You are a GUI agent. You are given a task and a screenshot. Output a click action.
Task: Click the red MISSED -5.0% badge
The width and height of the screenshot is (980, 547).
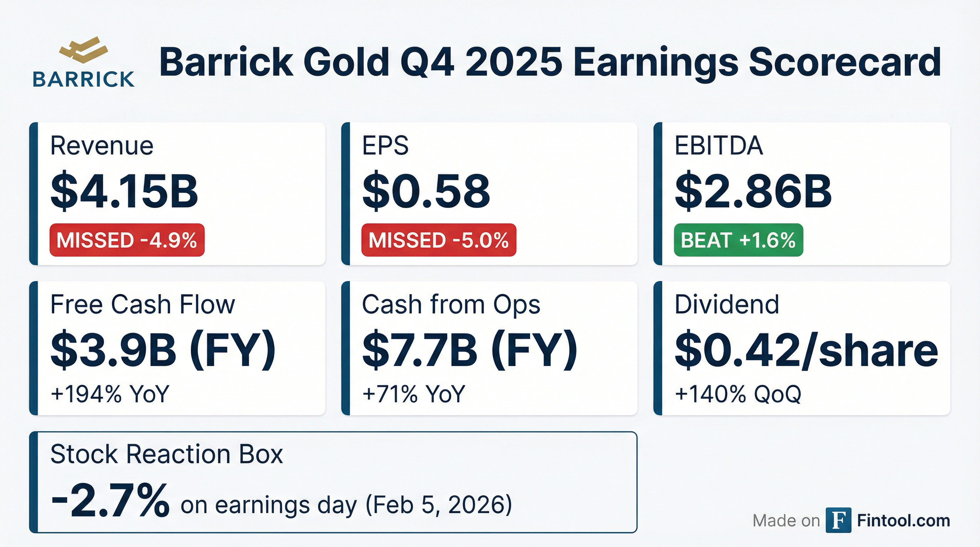[x=439, y=240]
